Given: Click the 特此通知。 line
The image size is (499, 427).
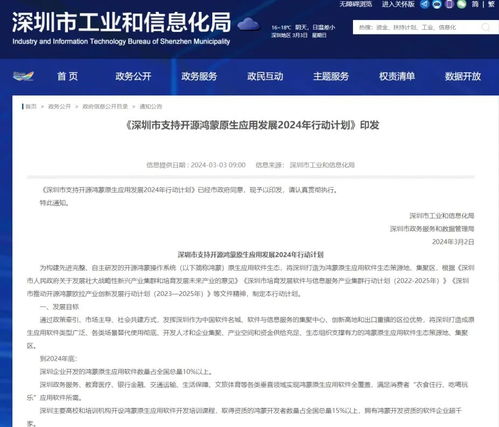Looking at the screenshot, I should (x=54, y=203).
